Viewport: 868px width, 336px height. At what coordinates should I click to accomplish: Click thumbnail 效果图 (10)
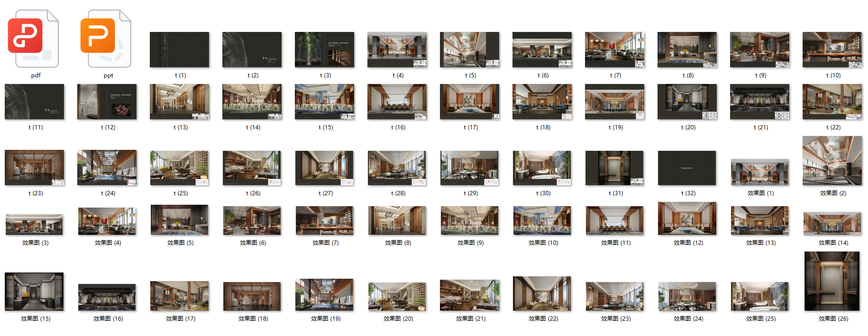coord(542,220)
